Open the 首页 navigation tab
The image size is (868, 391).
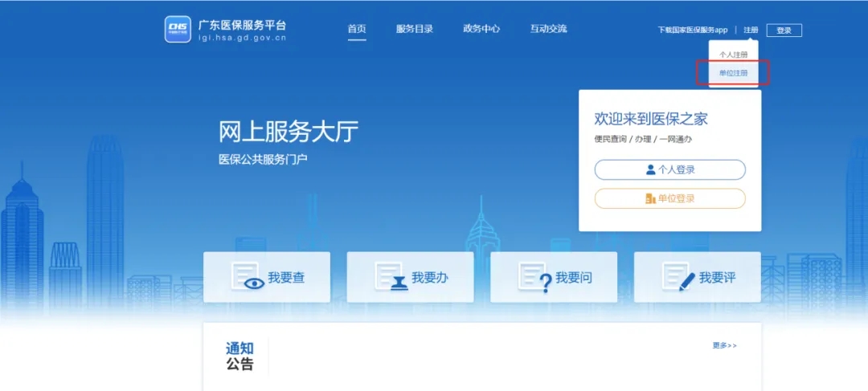tap(357, 29)
